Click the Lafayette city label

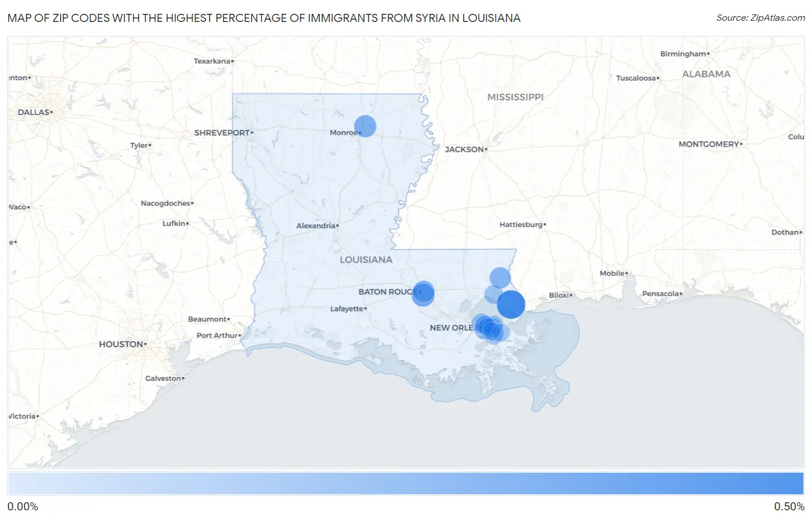click(347, 309)
